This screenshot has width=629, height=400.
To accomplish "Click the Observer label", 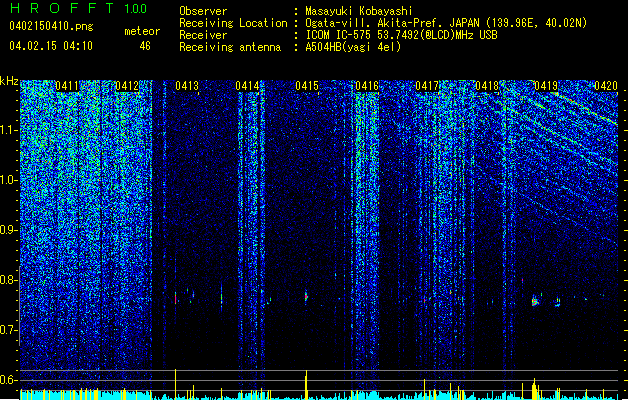I will (x=203, y=11).
